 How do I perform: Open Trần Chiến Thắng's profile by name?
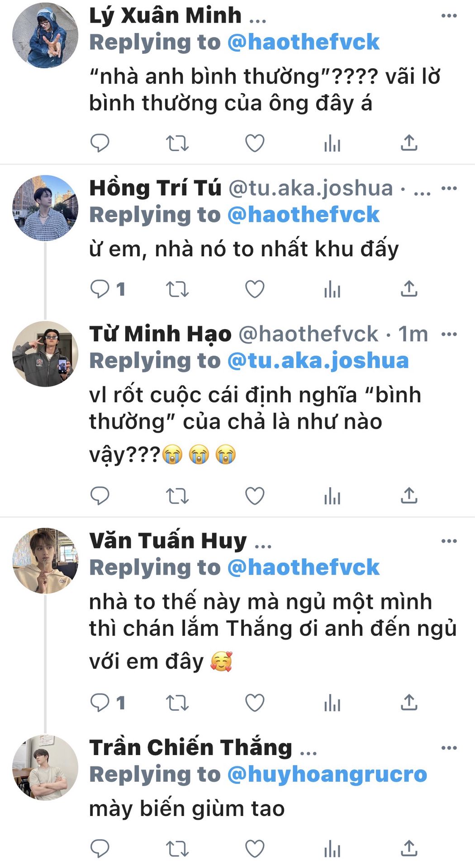[x=190, y=748]
